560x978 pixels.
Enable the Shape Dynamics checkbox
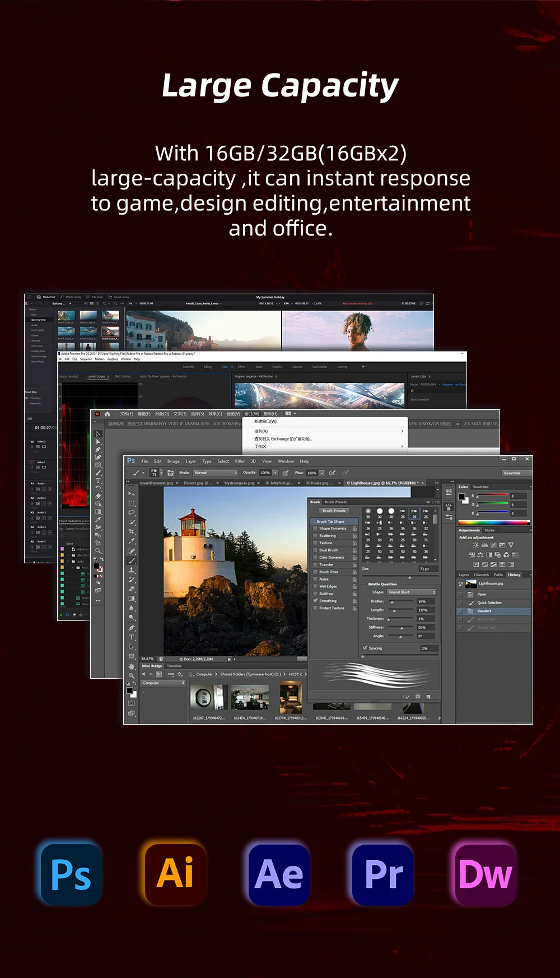pyautogui.click(x=315, y=529)
